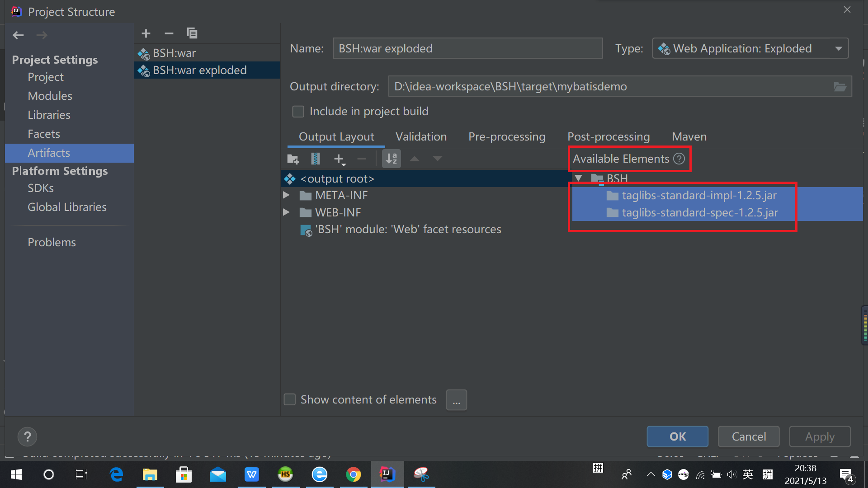
Task: Click the create archive icon
Action: point(316,159)
